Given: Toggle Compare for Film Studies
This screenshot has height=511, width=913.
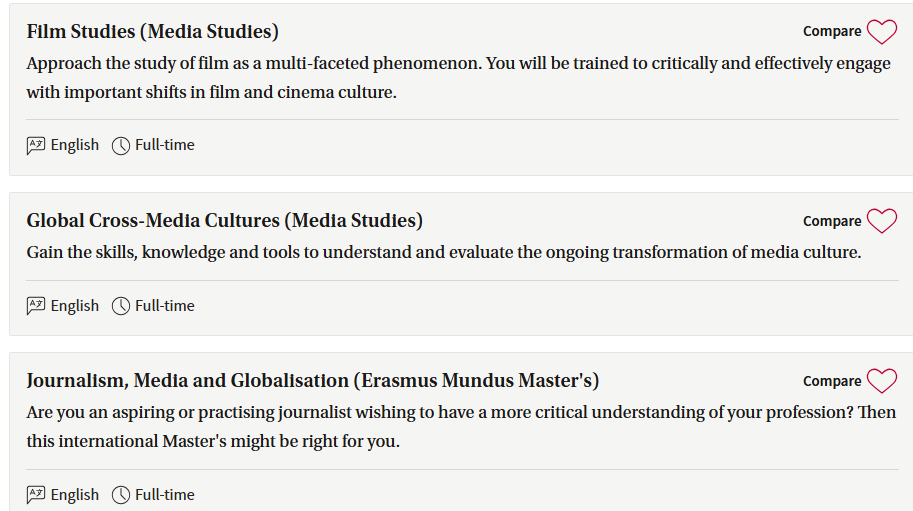Looking at the screenshot, I should pos(832,31).
